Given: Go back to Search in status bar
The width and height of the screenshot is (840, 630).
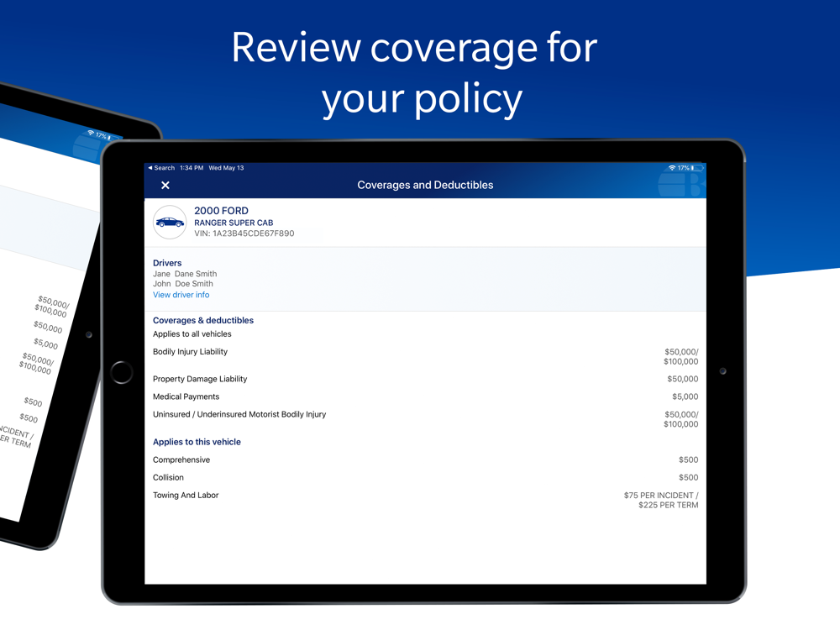Looking at the screenshot, I should coord(161,168).
